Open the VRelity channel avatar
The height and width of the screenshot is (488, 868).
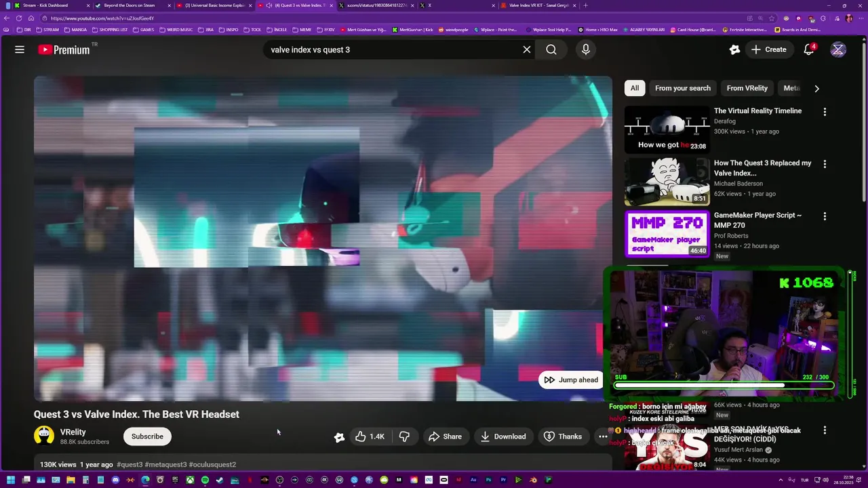point(44,436)
